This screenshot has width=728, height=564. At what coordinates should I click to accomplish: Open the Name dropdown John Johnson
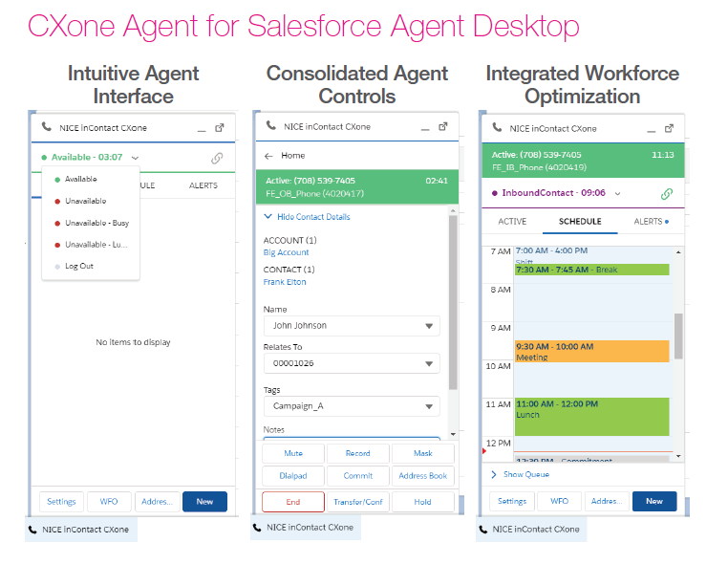pos(352,326)
